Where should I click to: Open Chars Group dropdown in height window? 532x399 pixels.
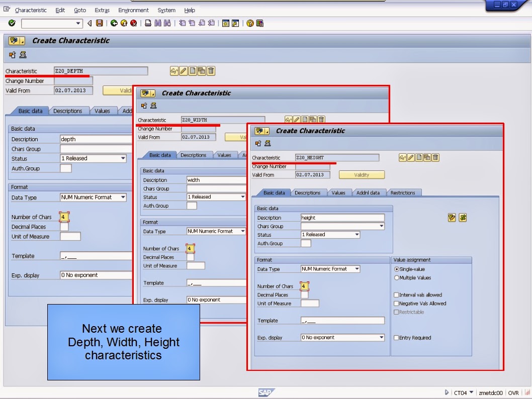point(381,226)
